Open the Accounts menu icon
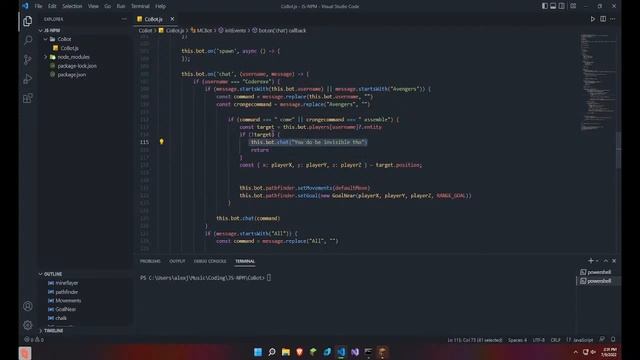This screenshot has width=640, height=360. click(28, 306)
